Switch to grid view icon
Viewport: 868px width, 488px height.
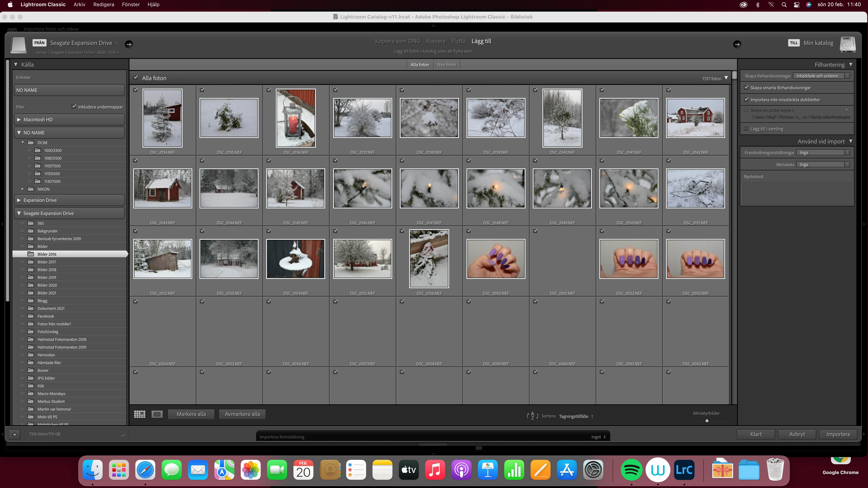click(139, 414)
